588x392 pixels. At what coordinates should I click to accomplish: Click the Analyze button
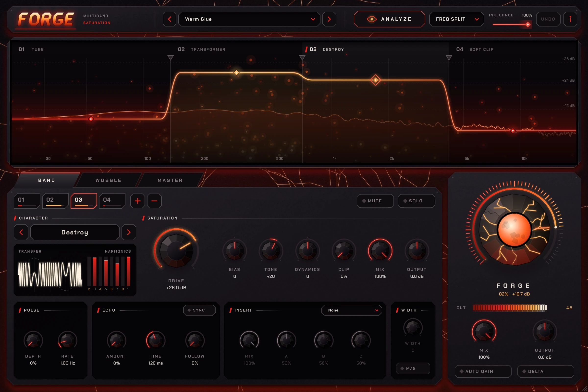[x=389, y=19]
